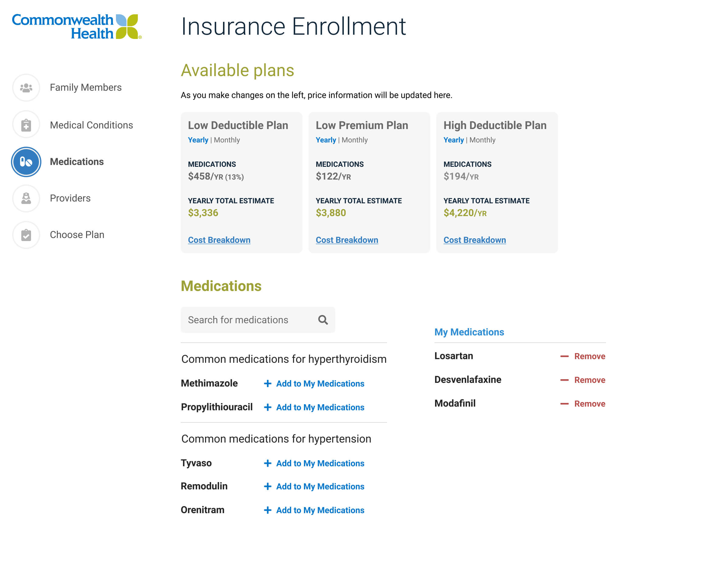Image resolution: width=701 pixels, height=588 pixels.
Task: Click the Choose Plan checklist icon
Action: pyautogui.click(x=26, y=235)
